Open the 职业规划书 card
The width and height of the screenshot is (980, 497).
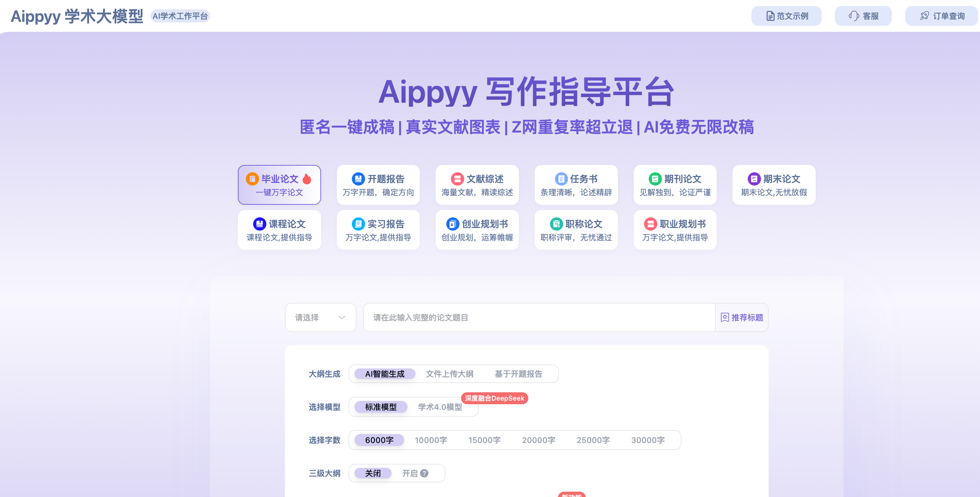click(x=675, y=230)
